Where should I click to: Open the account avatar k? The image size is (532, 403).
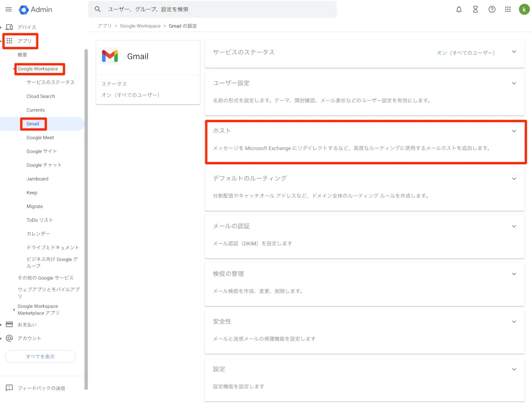coord(524,9)
